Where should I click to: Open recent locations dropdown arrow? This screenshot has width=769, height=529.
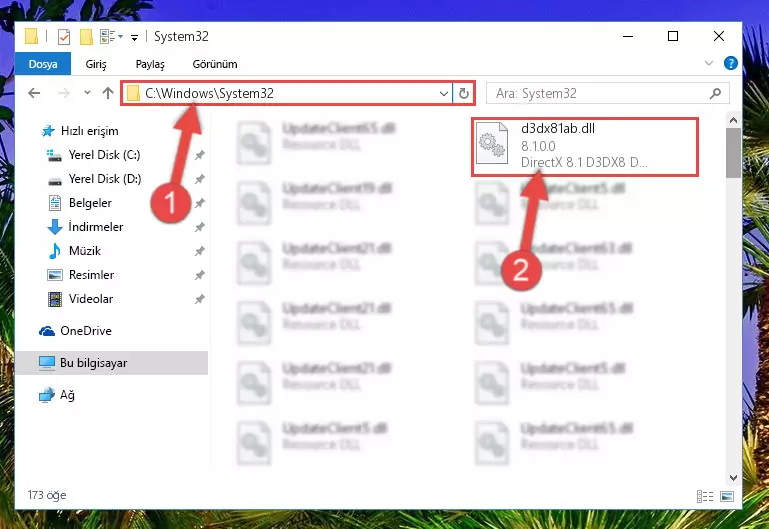(87, 93)
